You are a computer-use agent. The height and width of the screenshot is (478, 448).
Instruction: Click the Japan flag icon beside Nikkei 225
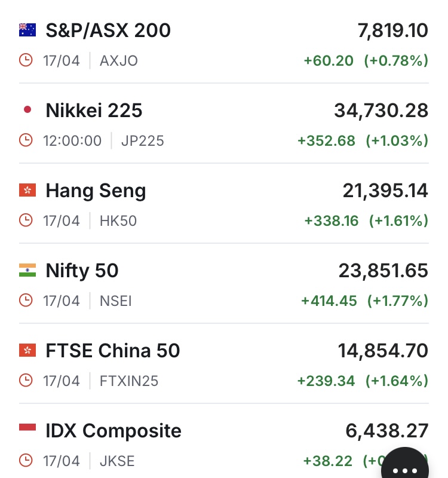click(27, 110)
